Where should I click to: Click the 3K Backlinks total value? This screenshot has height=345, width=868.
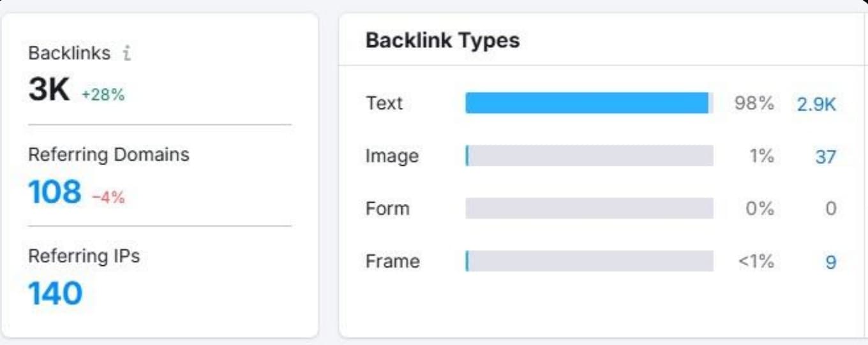point(49,91)
